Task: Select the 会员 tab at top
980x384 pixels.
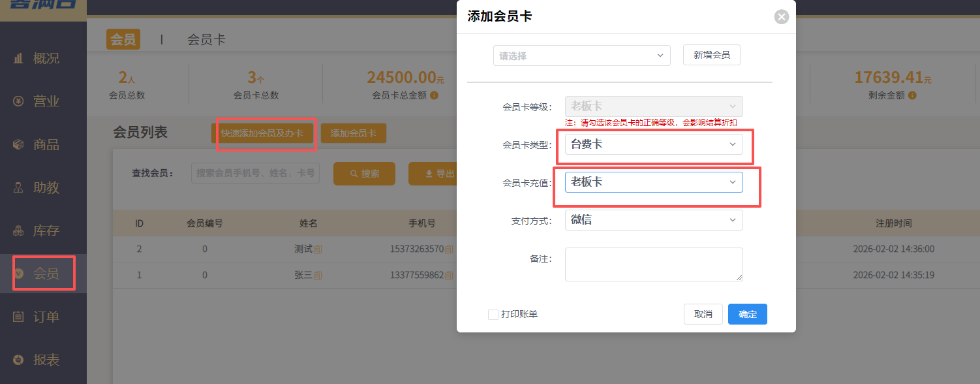Action: (x=123, y=39)
